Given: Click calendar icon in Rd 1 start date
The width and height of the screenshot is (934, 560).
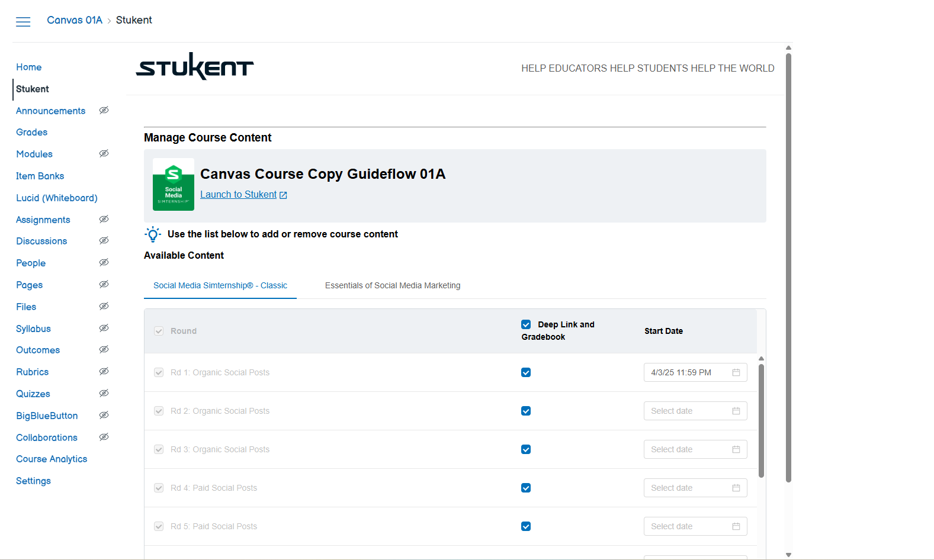Looking at the screenshot, I should 736,372.
